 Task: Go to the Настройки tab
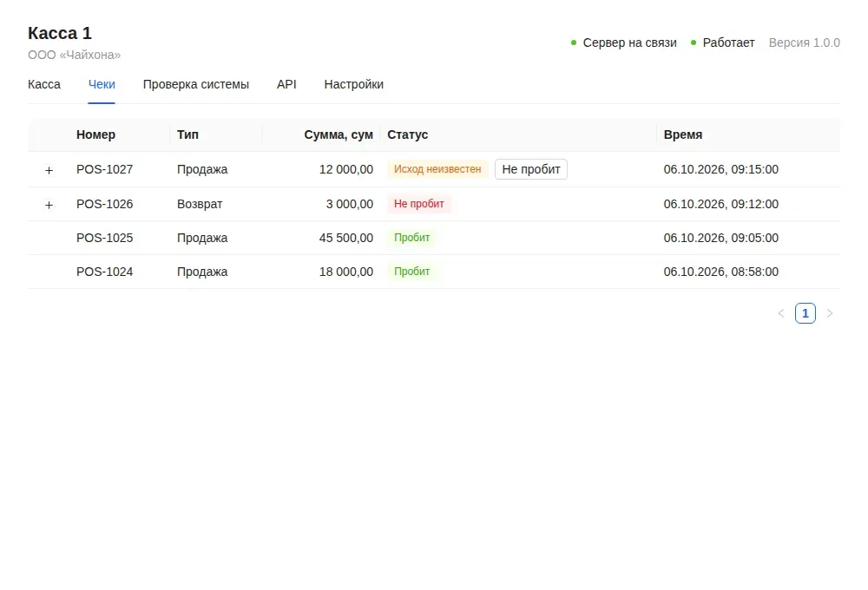[x=354, y=84]
